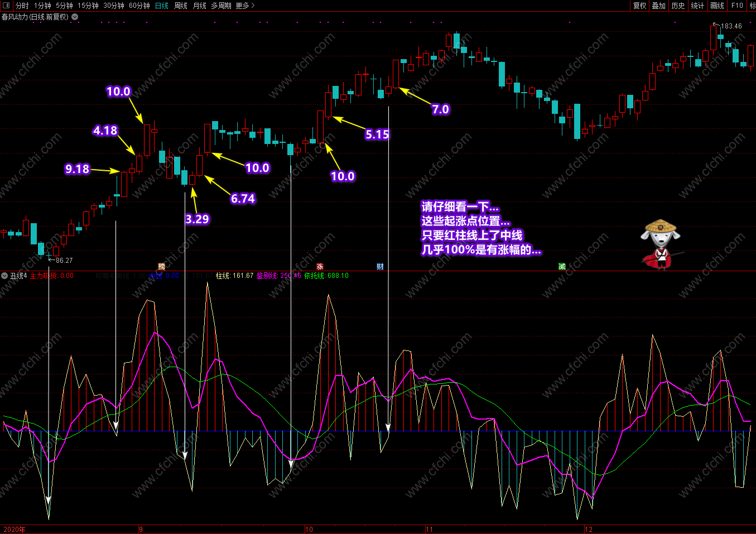The image size is (756, 534).
Task: Open the F10 company info
Action: pos(737,6)
